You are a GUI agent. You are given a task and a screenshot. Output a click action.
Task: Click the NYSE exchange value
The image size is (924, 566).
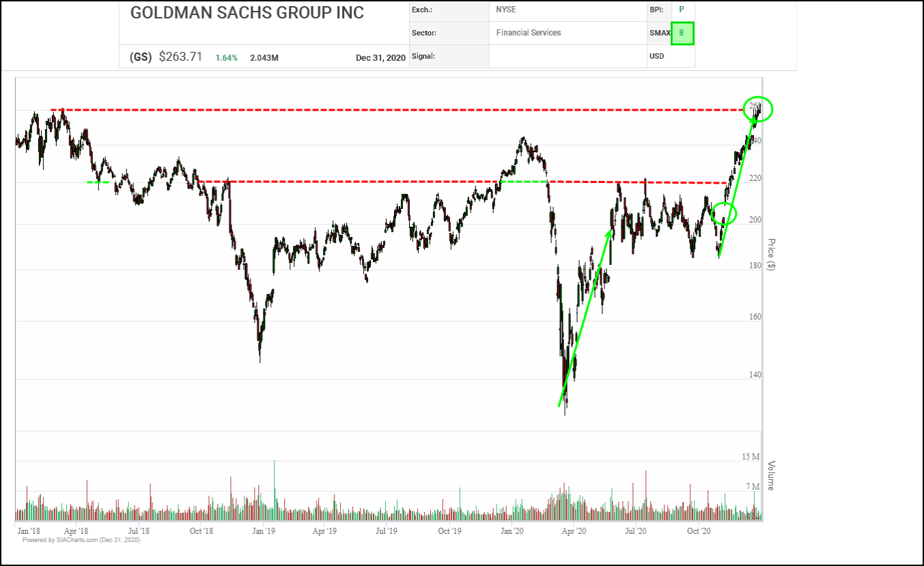(x=506, y=10)
